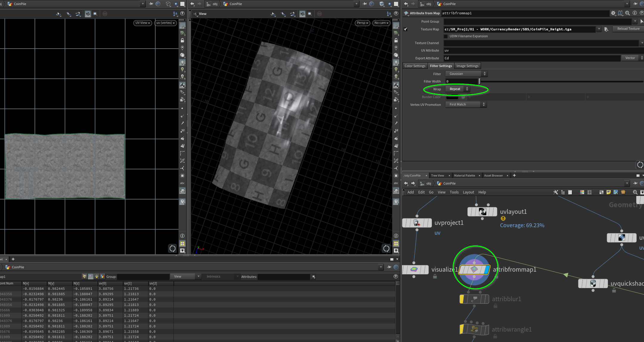Select the uvlayout1 node icon

click(x=482, y=212)
